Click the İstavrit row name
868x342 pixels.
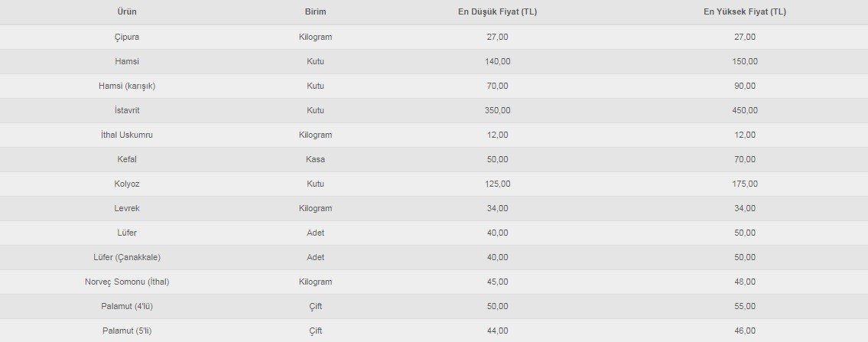(127, 110)
